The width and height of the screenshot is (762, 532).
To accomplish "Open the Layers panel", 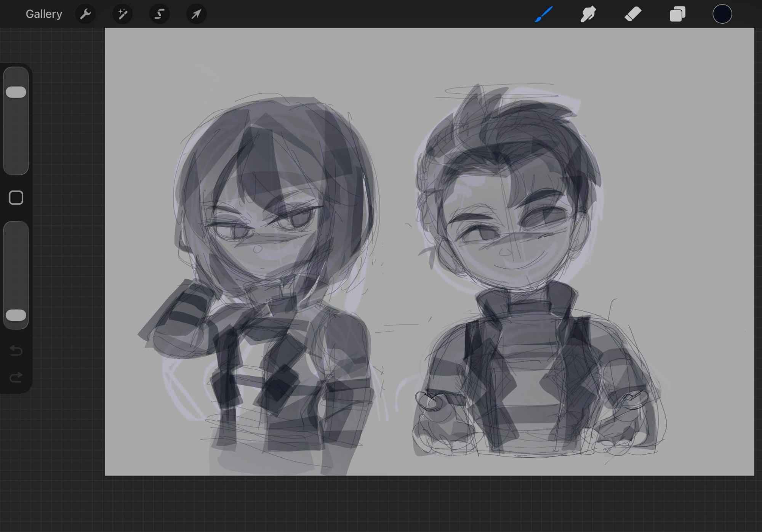I will [x=677, y=14].
